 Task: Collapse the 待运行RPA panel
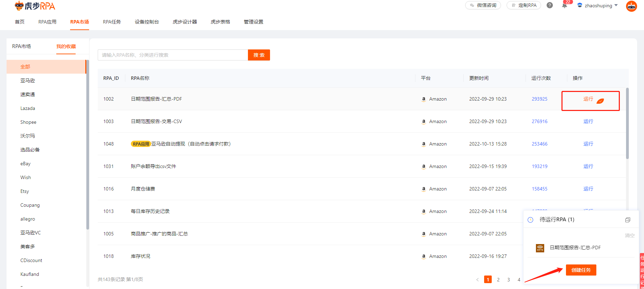628,220
